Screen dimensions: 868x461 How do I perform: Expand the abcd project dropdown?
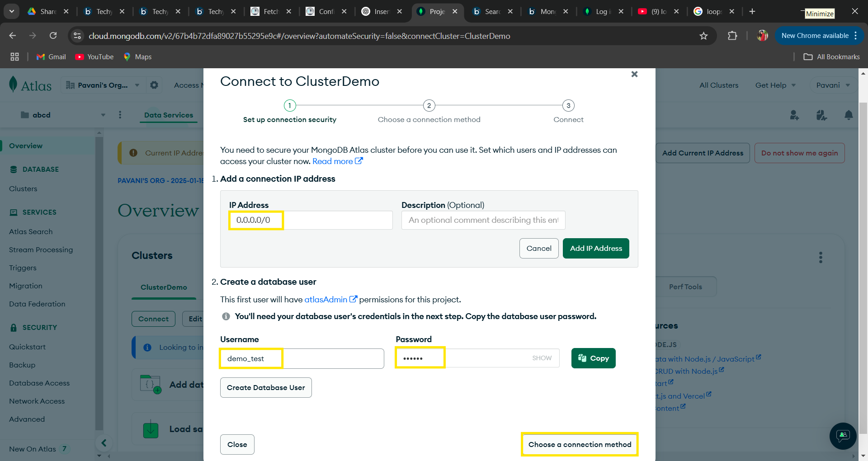tap(103, 115)
